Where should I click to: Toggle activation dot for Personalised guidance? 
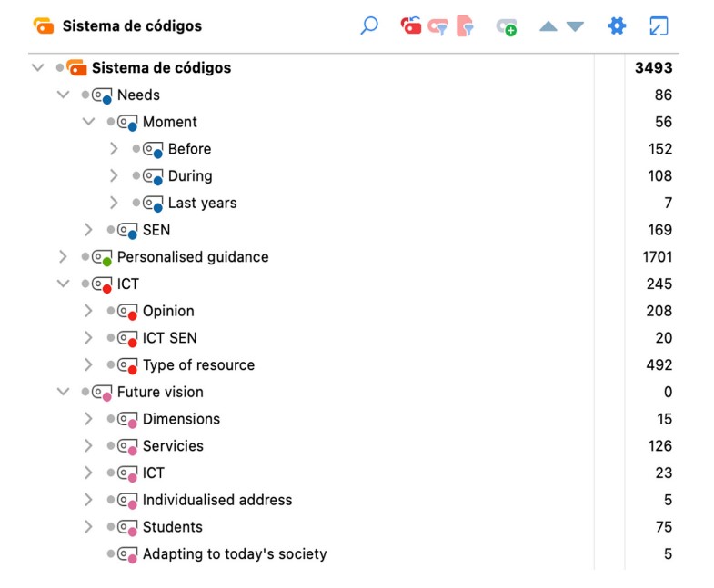click(85, 257)
